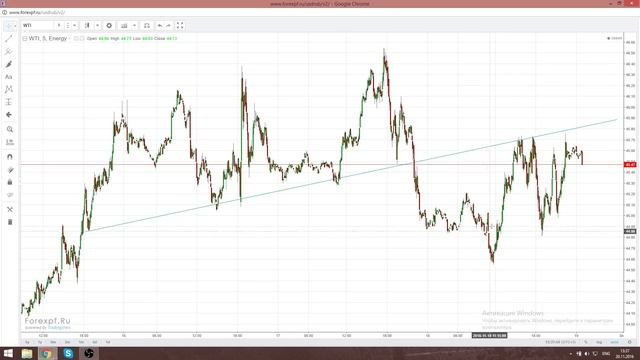Hide all drawing tools eye icon
The height and width of the screenshot is (360, 640).
pyautogui.click(x=10, y=195)
